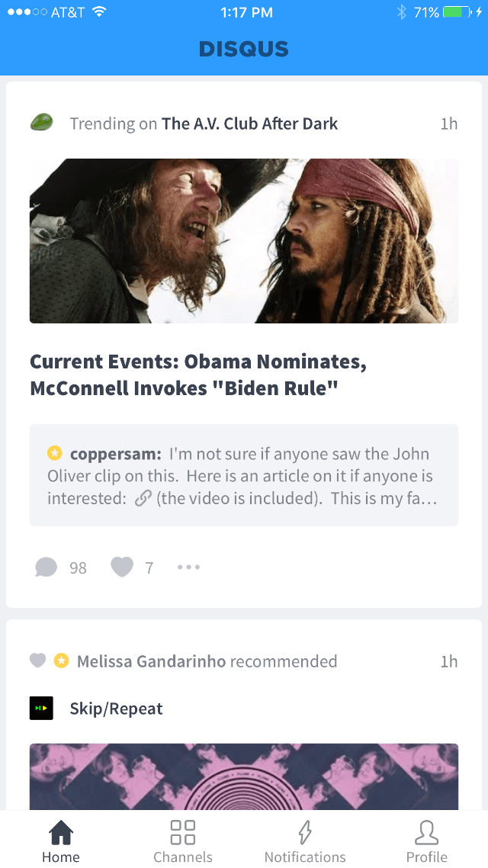Tap the avocado channel avatar icon
This screenshot has width=488, height=868.
(41, 123)
